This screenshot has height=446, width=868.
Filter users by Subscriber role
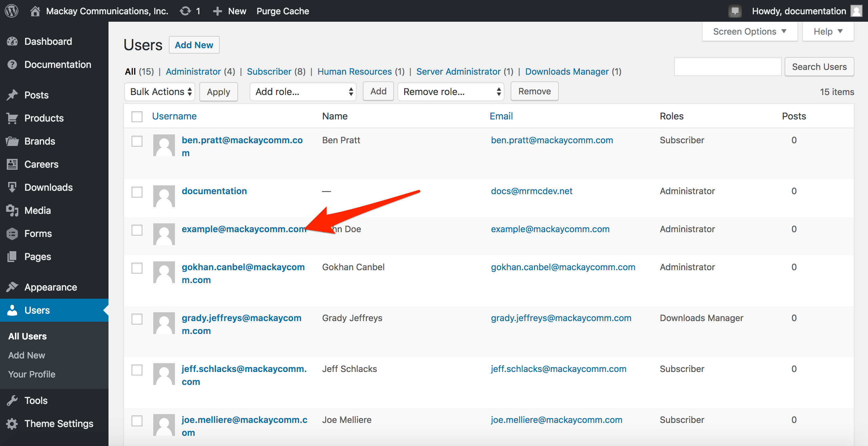pos(269,72)
